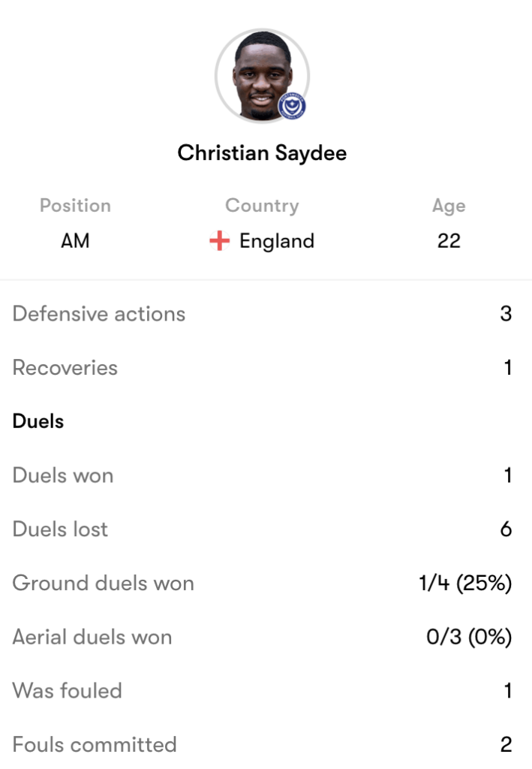Open the Defensive actions stat row
The height and width of the screenshot is (769, 532).
click(x=262, y=313)
